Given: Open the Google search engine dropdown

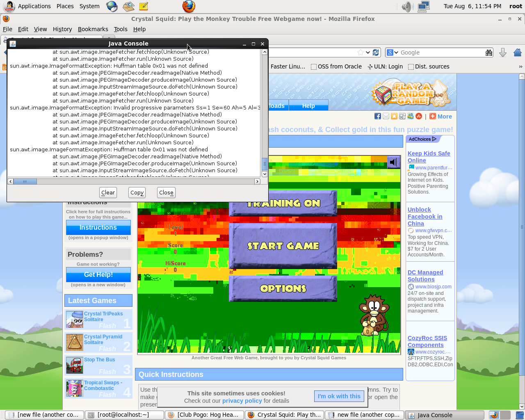Looking at the screenshot, I should point(393,52).
